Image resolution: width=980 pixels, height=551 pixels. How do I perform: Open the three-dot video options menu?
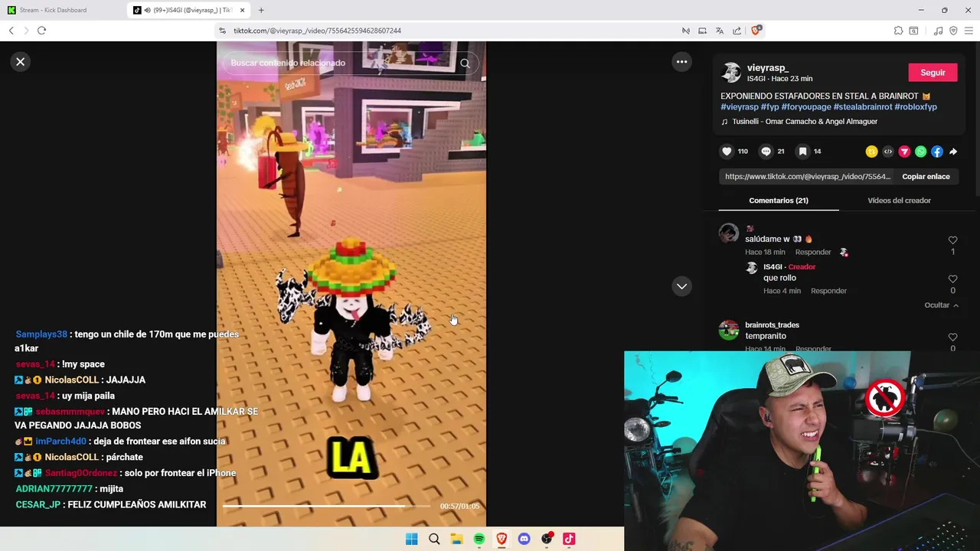click(x=681, y=62)
